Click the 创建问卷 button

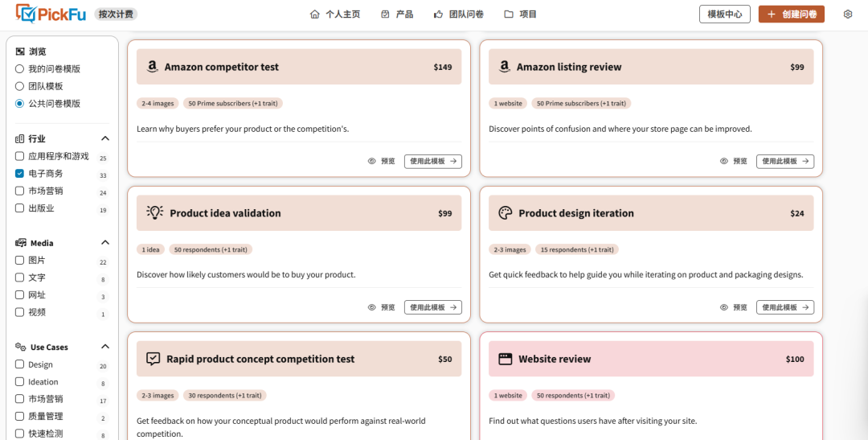tap(791, 14)
